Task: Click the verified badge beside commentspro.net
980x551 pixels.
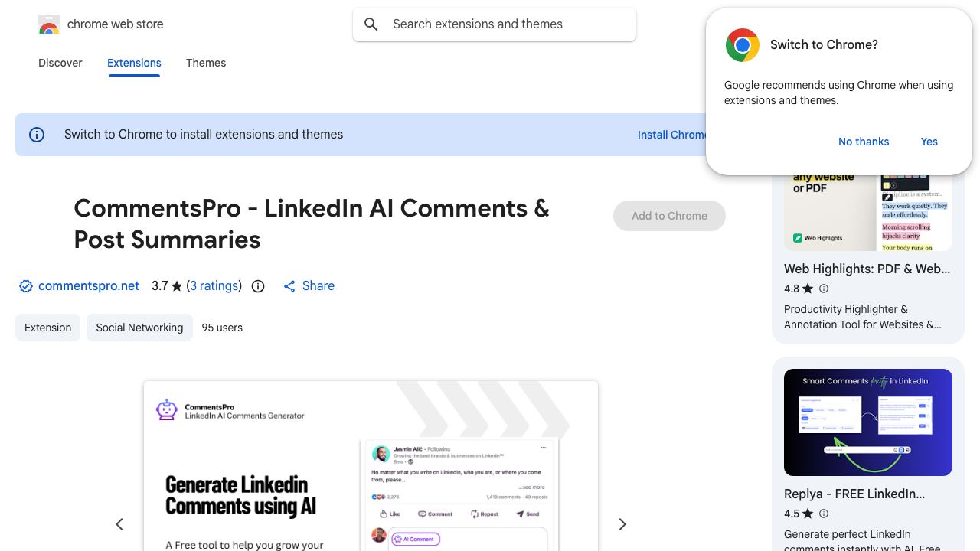Action: pyautogui.click(x=26, y=286)
